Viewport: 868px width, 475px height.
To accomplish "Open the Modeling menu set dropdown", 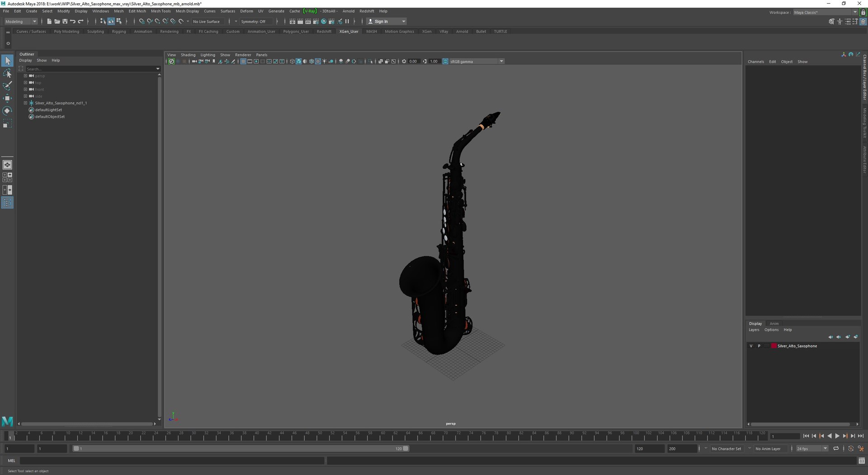I will [21, 21].
